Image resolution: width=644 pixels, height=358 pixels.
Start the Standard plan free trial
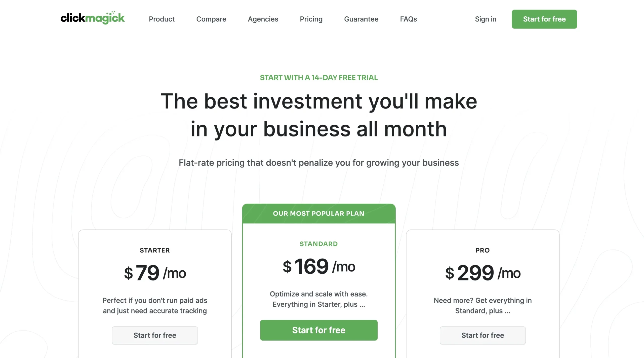point(318,330)
